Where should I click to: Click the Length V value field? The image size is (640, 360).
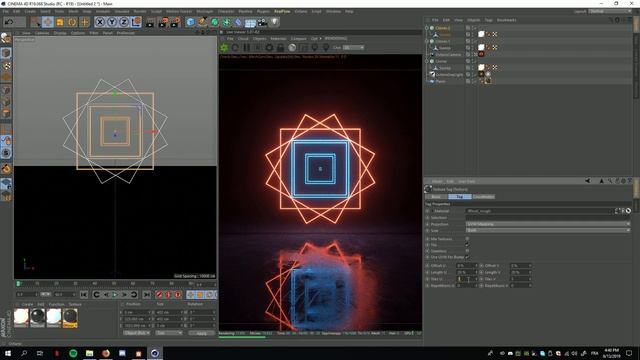pos(521,272)
